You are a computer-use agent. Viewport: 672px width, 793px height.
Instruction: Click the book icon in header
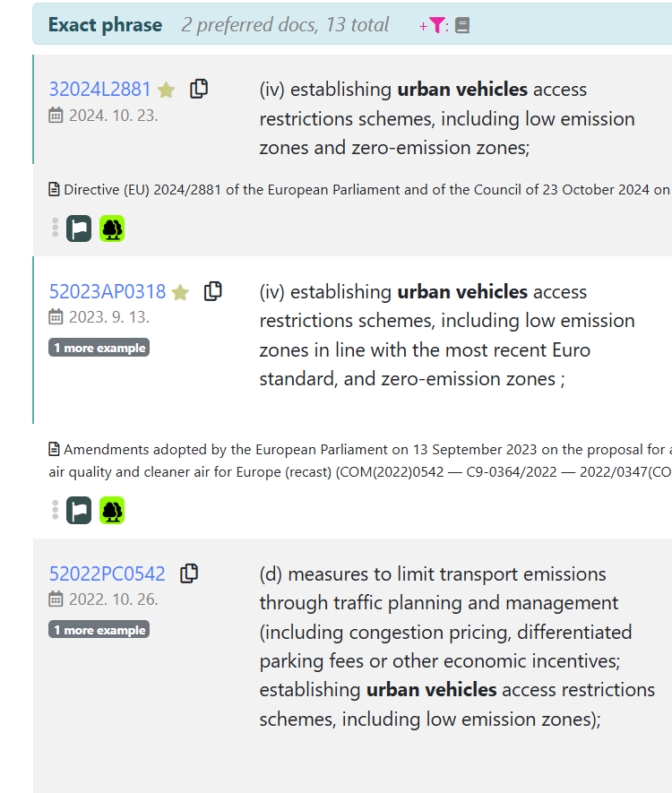point(462,25)
